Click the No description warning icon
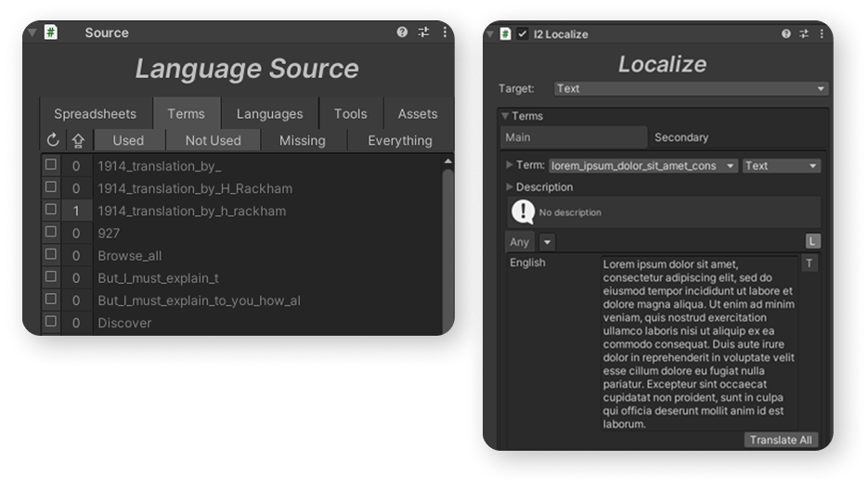This screenshot has width=868, height=486. [524, 212]
